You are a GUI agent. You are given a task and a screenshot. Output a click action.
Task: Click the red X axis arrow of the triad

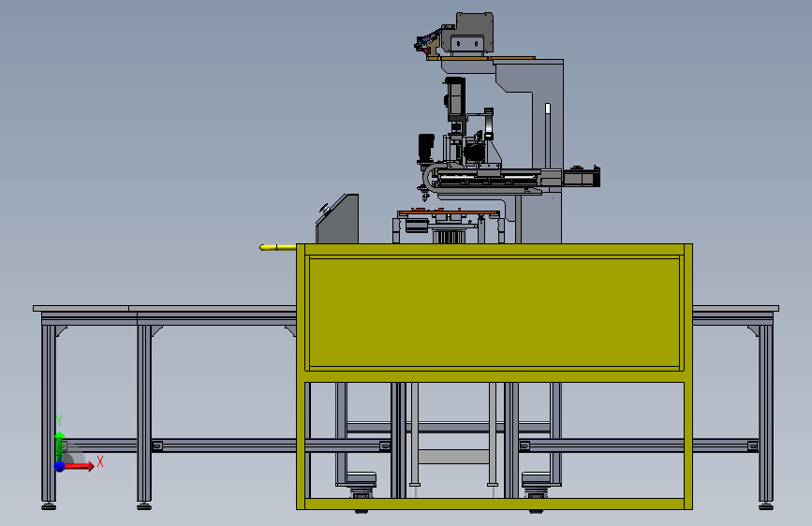click(79, 466)
